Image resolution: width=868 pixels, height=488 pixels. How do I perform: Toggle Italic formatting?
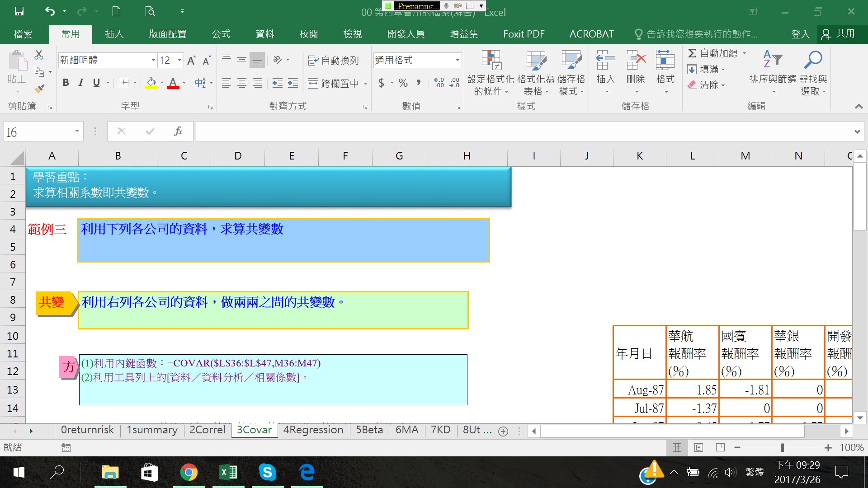click(x=81, y=82)
